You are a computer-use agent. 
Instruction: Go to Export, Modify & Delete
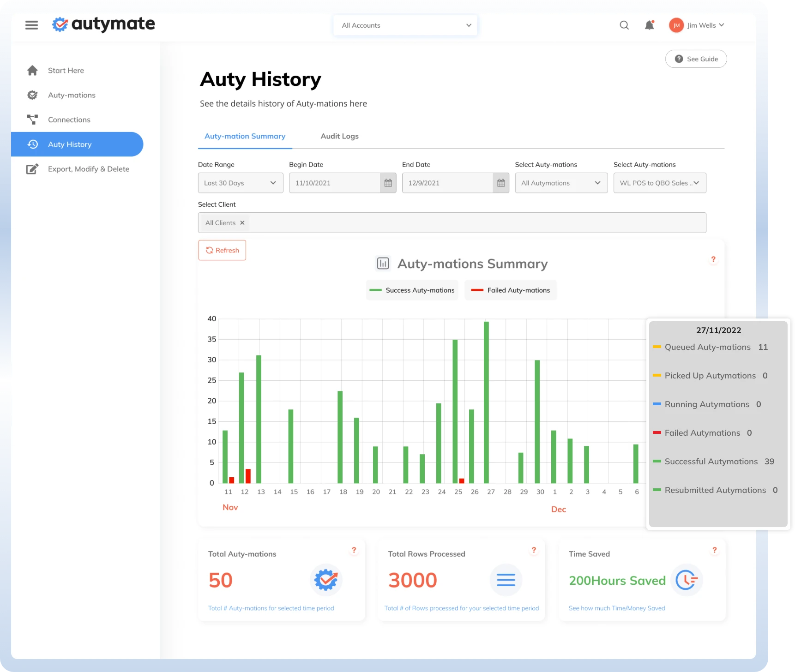tap(89, 169)
